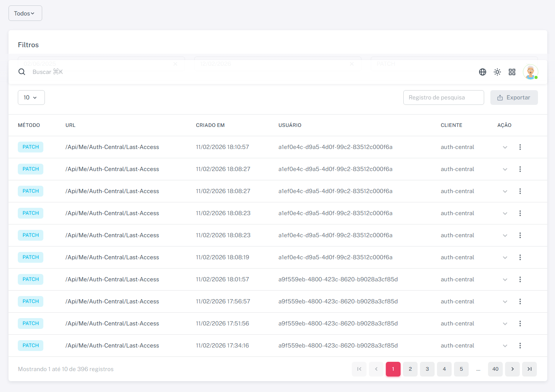Go to page 3
The image size is (555, 392).
[427, 369]
